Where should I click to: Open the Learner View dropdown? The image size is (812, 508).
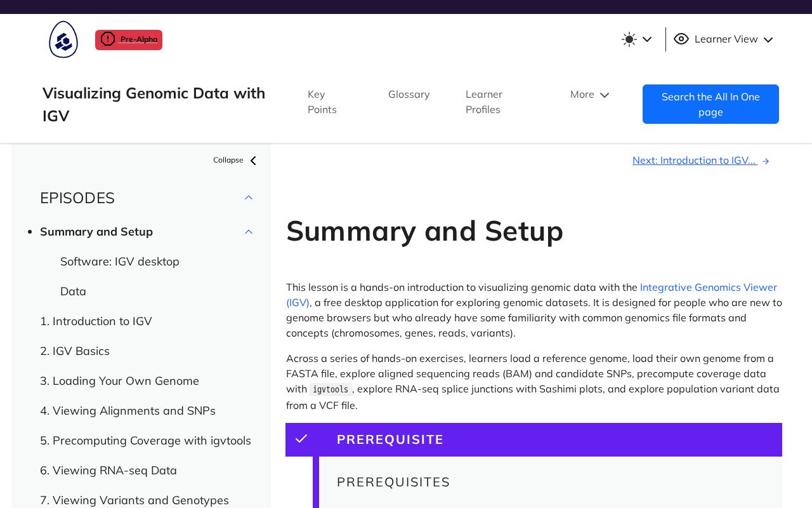(x=724, y=39)
